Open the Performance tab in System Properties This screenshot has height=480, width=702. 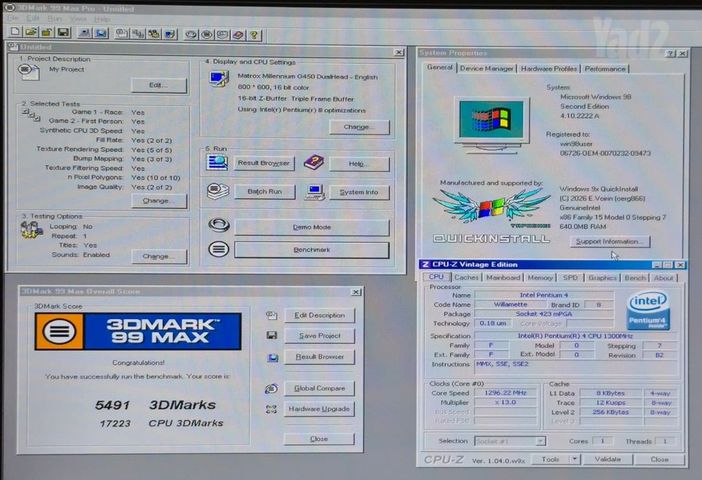(605, 69)
